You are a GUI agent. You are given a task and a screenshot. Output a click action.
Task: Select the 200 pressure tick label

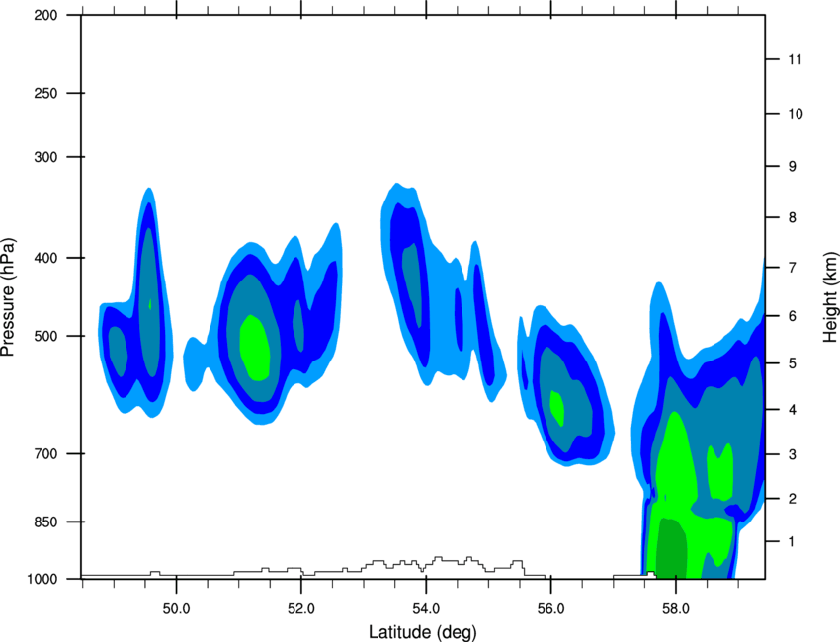tap(45, 15)
